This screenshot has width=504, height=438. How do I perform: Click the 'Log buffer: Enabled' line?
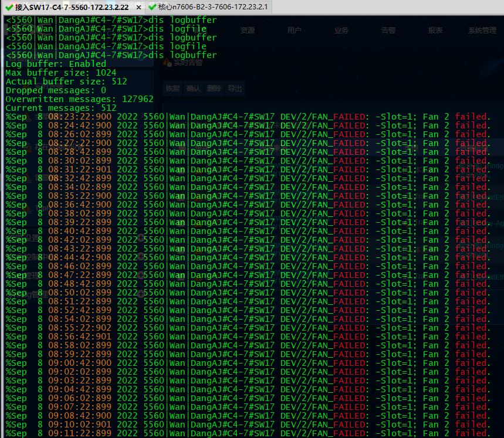[x=56, y=64]
